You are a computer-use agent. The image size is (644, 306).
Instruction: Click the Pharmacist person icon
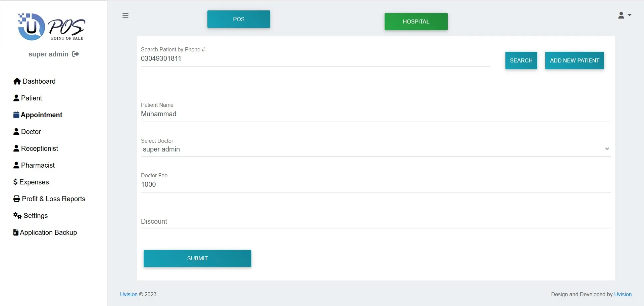(16, 165)
